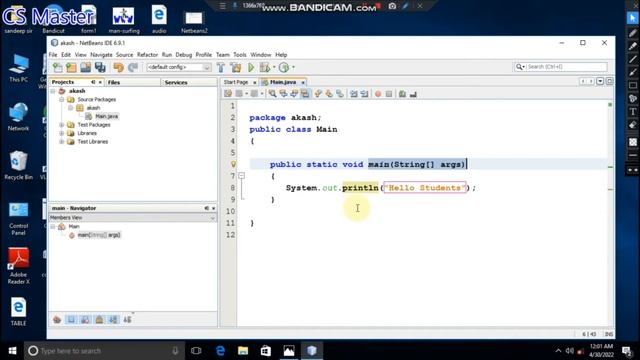Click the Undo arrow icon
The width and height of the screenshot is (640, 360).
point(118,67)
